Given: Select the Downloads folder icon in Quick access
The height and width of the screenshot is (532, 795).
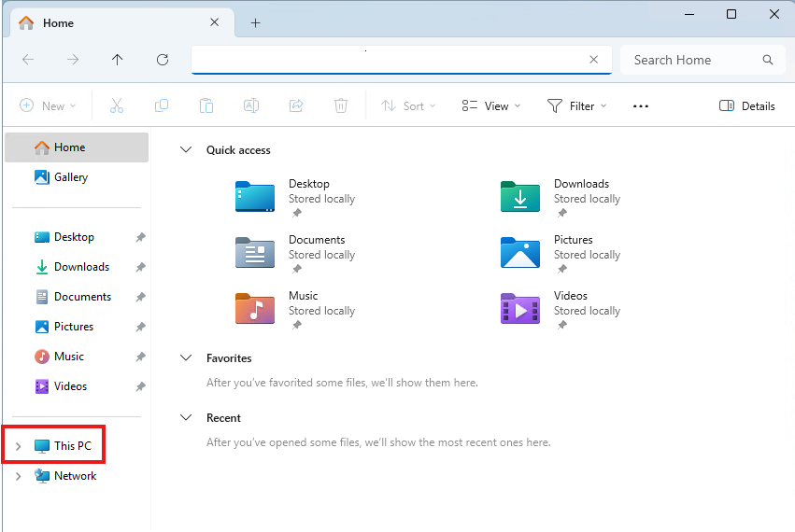Looking at the screenshot, I should (520, 197).
